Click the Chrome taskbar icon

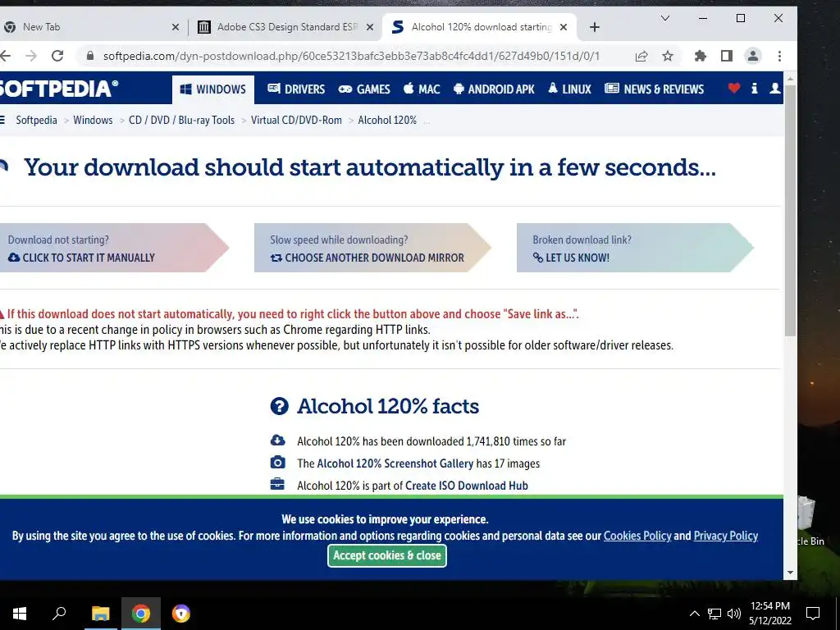(141, 614)
